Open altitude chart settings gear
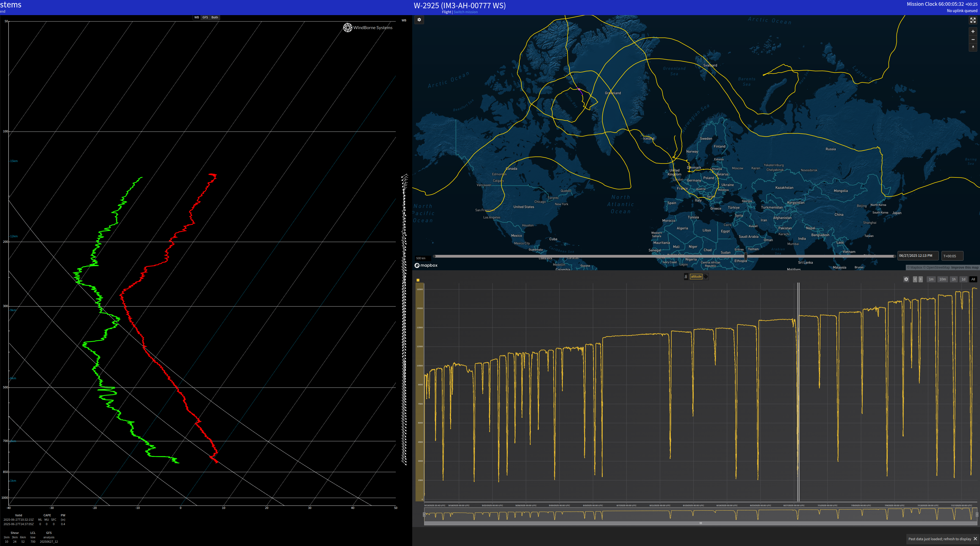This screenshot has height=546, width=980. (x=906, y=279)
